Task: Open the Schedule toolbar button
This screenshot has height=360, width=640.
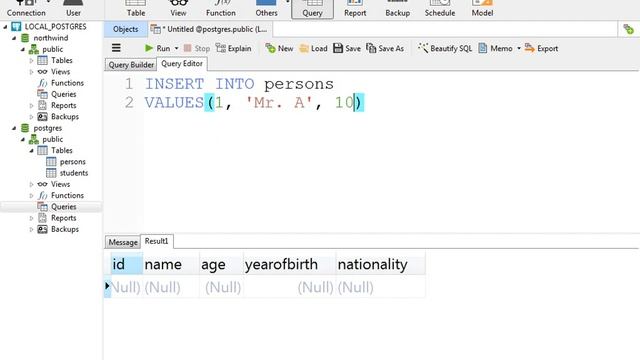Action: pyautogui.click(x=440, y=9)
